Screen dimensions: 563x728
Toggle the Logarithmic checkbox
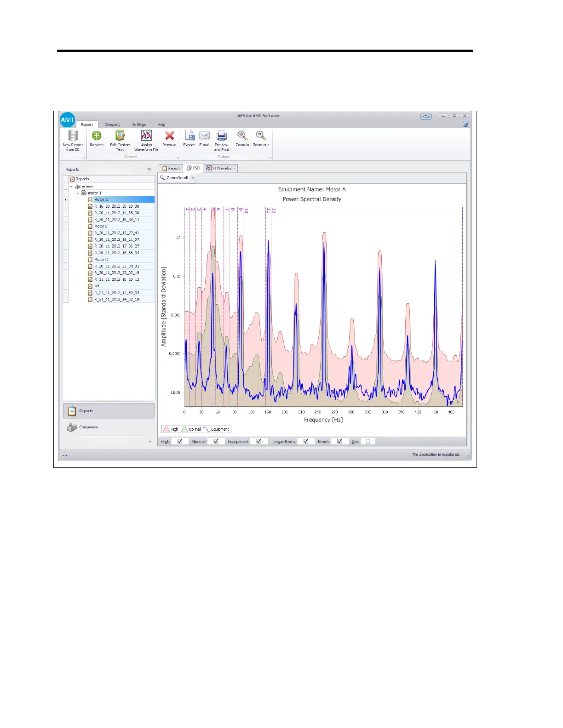(x=306, y=441)
